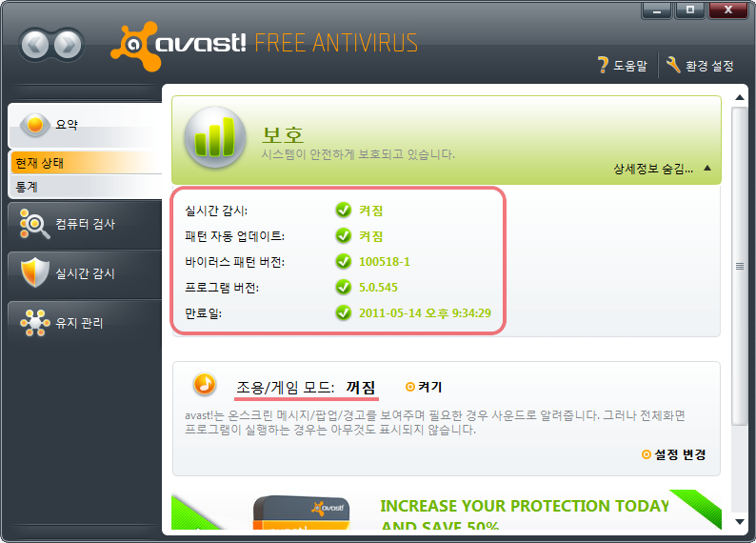756x543 pixels.
Task: Click the back navigation arrow button
Action: [x=34, y=45]
